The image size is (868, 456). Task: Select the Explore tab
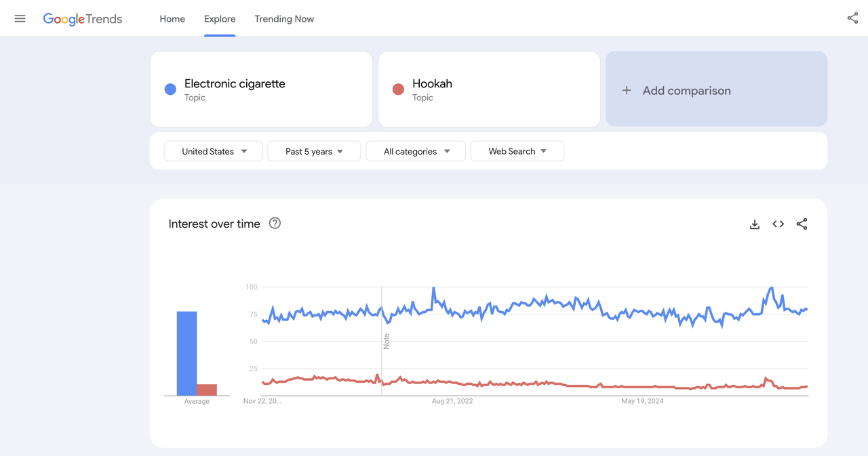220,19
